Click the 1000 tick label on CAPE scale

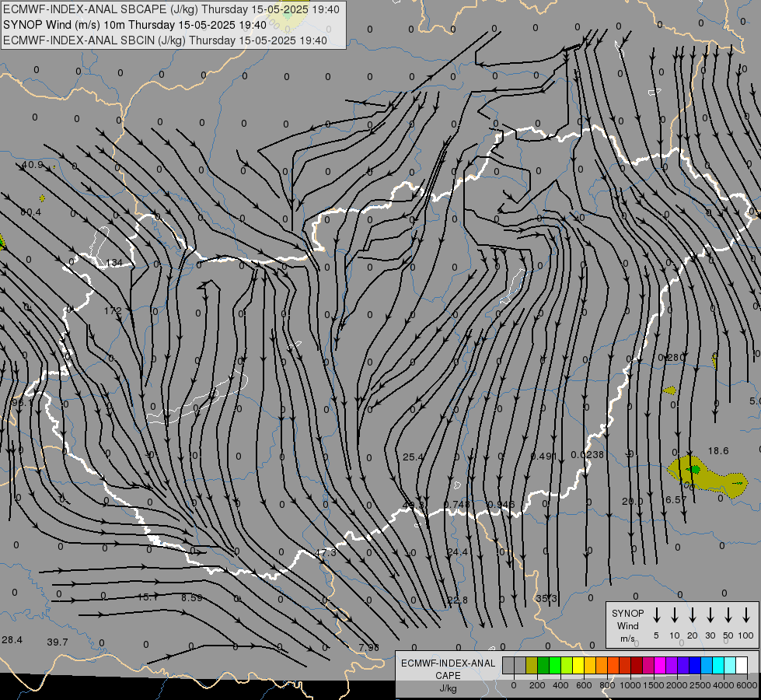pos(630,685)
